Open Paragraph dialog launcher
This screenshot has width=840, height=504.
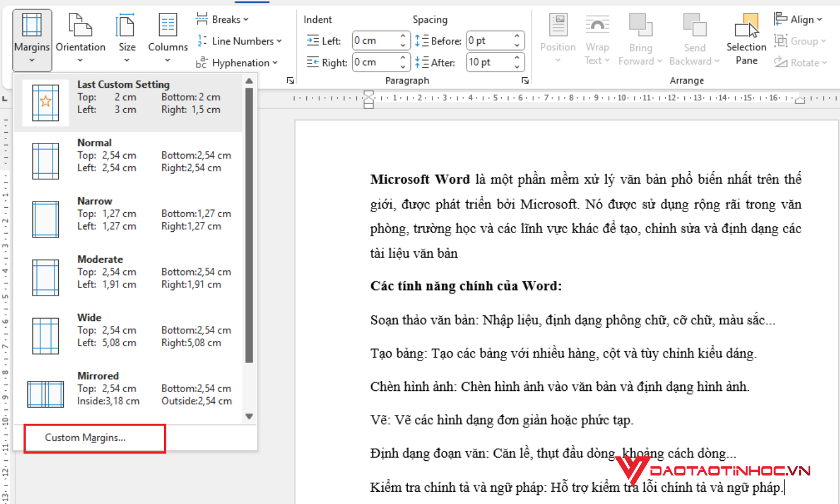[x=525, y=81]
